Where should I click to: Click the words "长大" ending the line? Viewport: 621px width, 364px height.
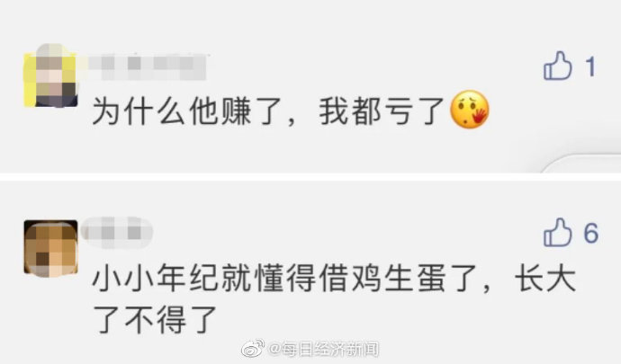(x=545, y=279)
